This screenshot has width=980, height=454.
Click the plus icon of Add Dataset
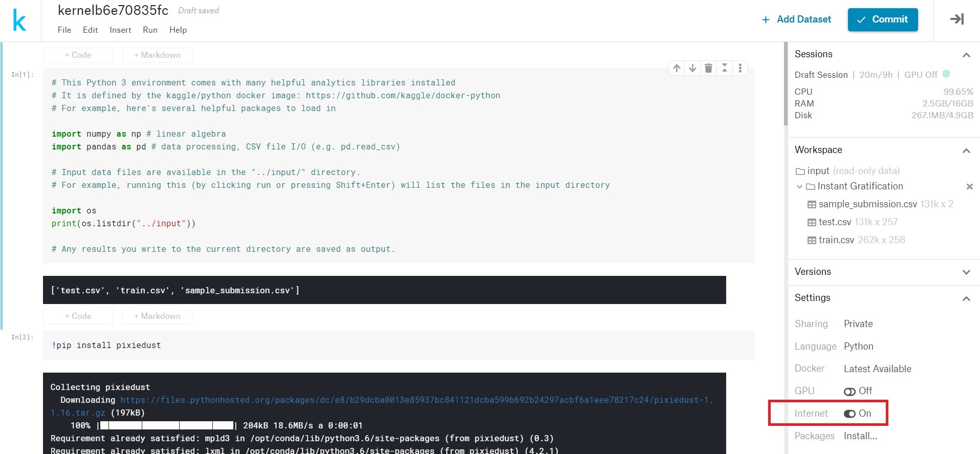(x=766, y=20)
